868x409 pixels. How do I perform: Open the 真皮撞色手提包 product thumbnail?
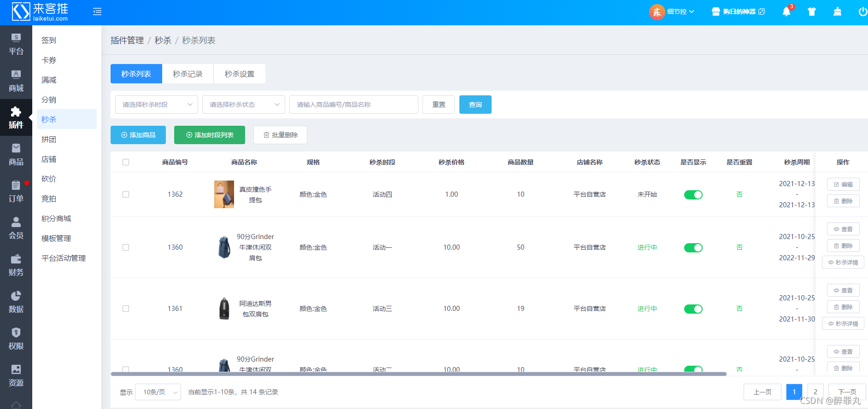[x=224, y=194]
